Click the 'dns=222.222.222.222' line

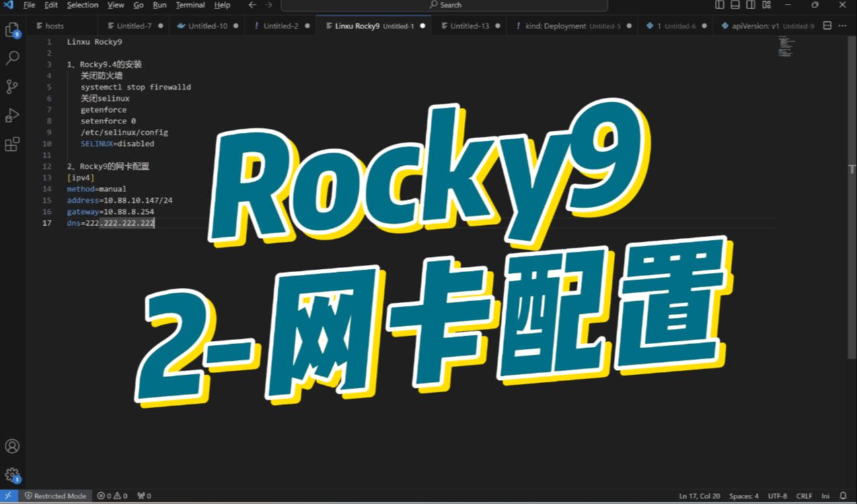[x=110, y=223]
